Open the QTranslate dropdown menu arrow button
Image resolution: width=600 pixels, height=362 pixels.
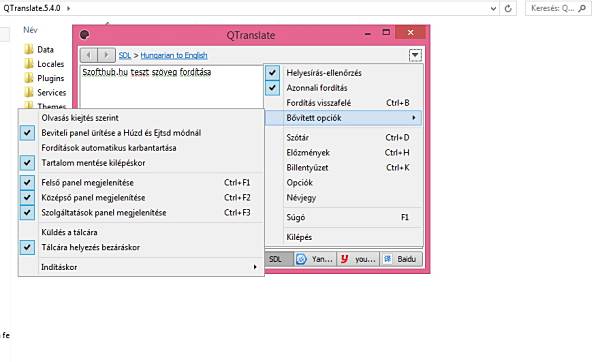tap(415, 55)
